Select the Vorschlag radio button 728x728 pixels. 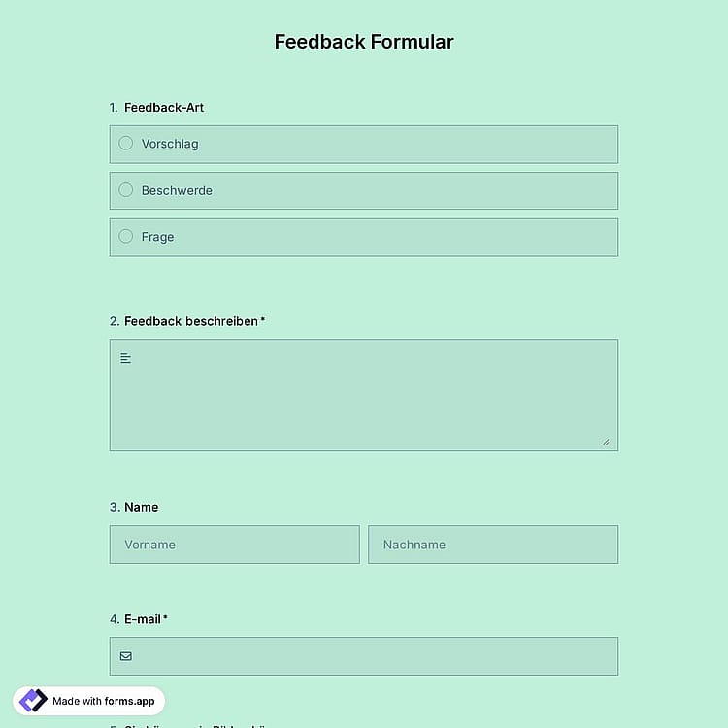pyautogui.click(x=126, y=143)
